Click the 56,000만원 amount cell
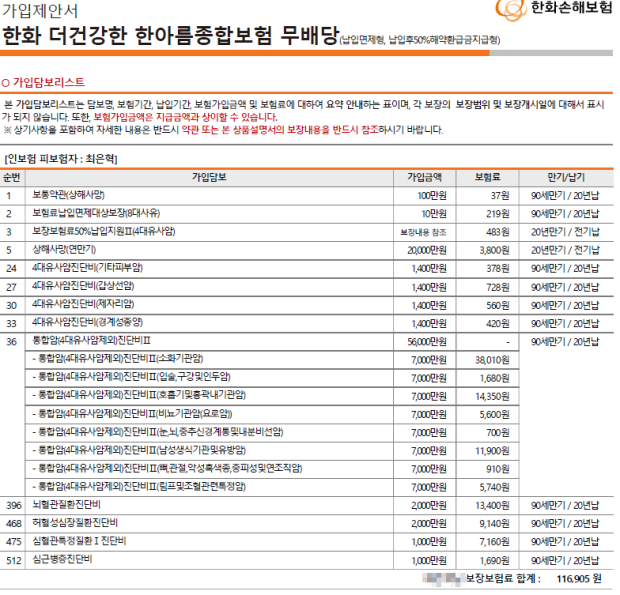 (427, 342)
